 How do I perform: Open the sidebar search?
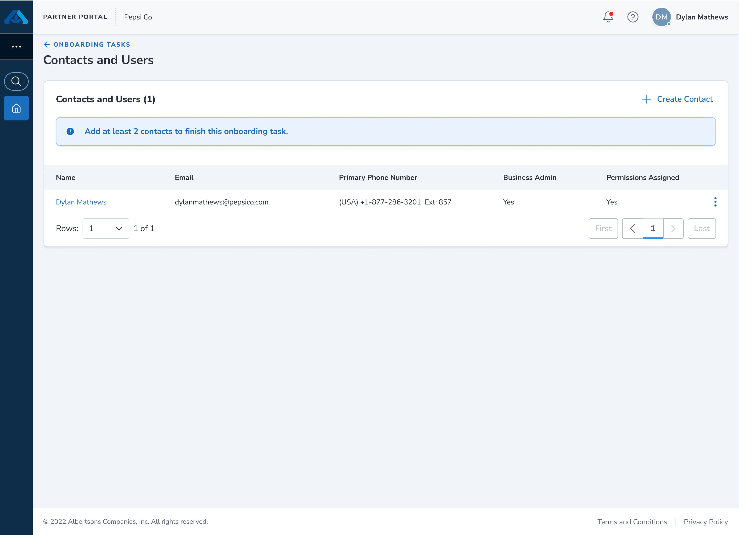[x=16, y=81]
